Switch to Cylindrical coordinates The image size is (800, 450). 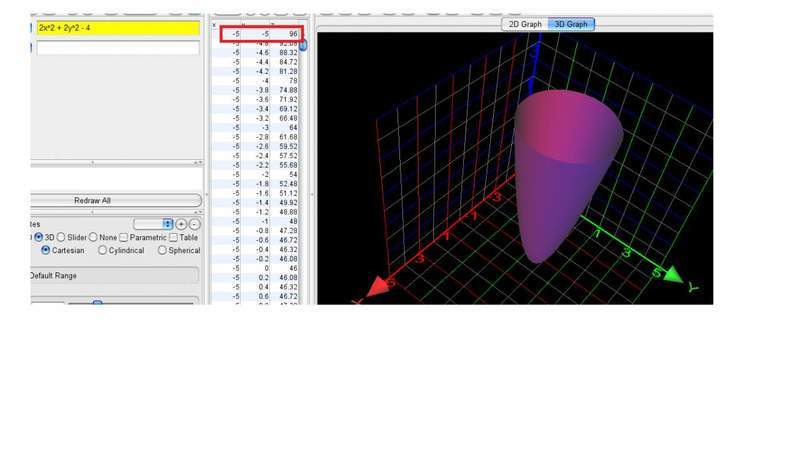pos(103,251)
